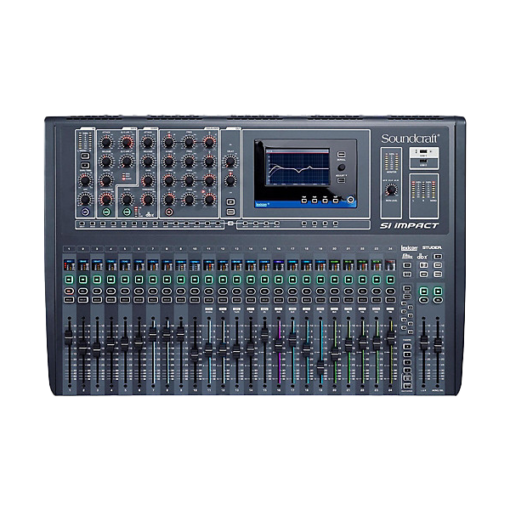The height and width of the screenshot is (510, 510).
Task: Select the L+R master with its green button
Action: tap(424, 291)
